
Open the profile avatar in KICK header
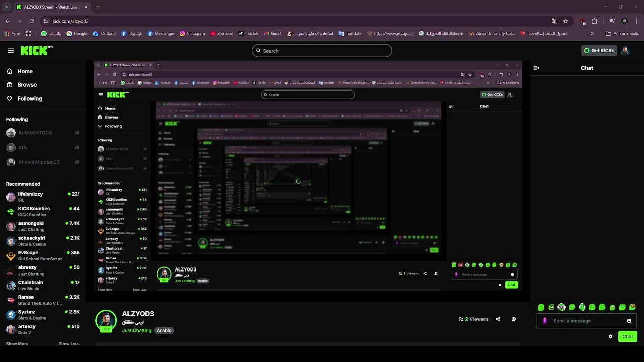625,50
